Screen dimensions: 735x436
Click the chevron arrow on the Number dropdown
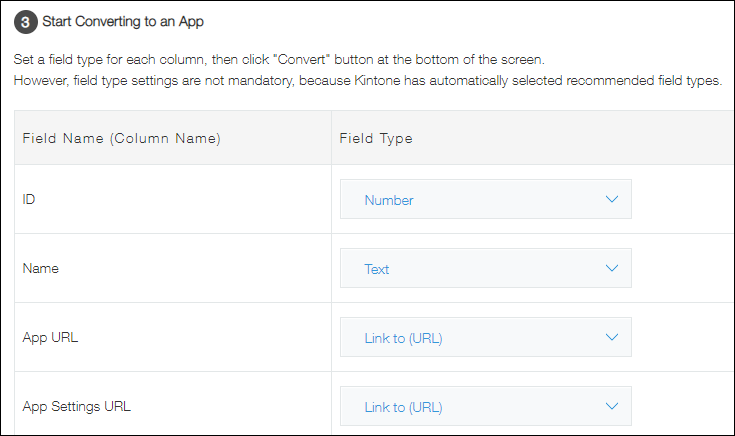(x=612, y=199)
